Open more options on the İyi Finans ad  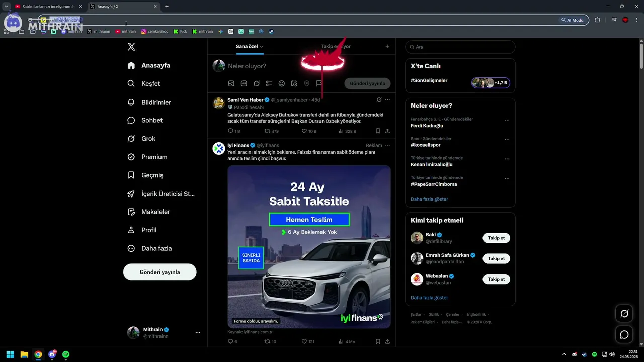coord(387,145)
